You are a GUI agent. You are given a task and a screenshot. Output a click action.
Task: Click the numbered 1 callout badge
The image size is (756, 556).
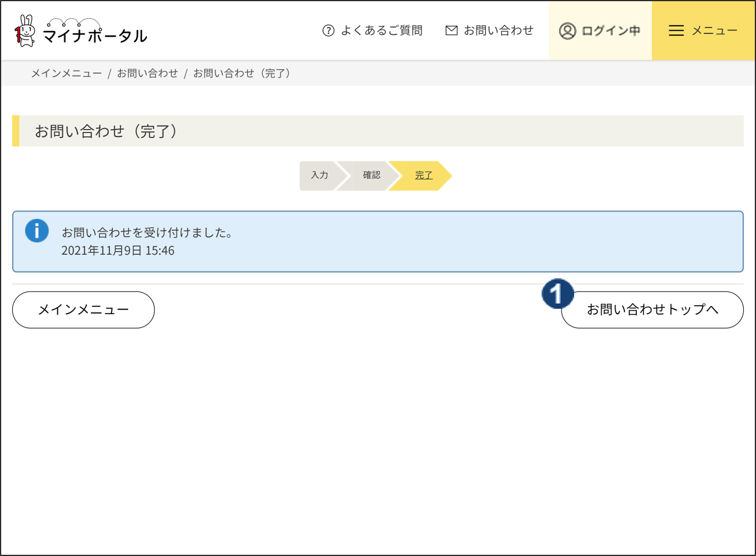pos(557,294)
